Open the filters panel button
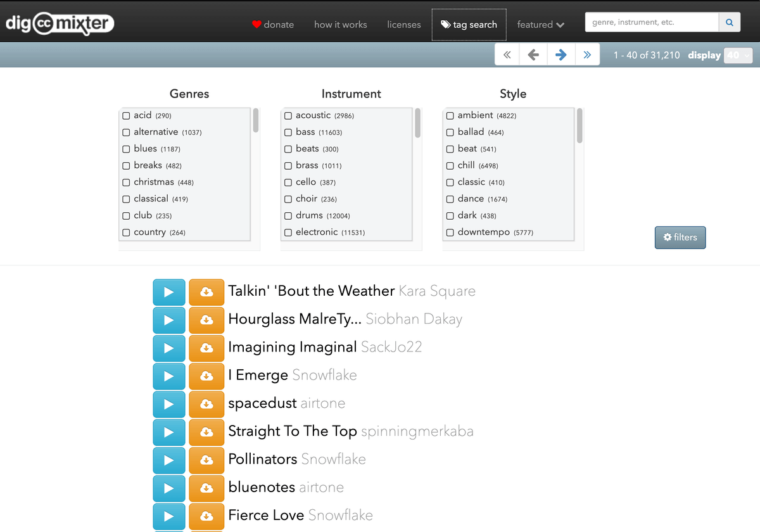760x532 pixels. tap(680, 237)
